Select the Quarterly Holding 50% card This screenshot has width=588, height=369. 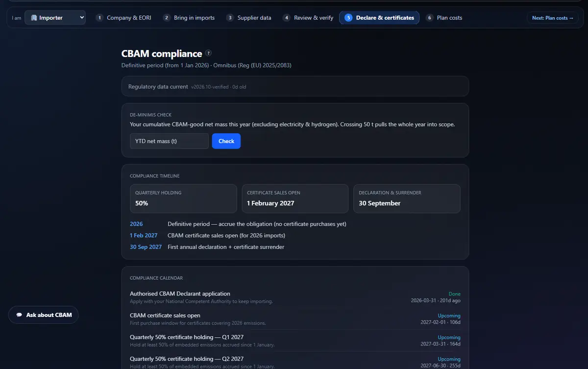183,198
